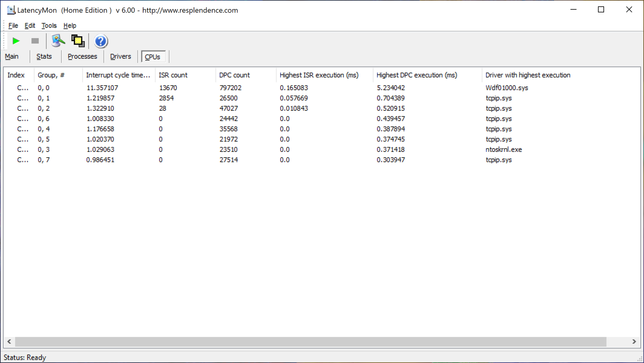Click the overlapping windows toolbar icon
The height and width of the screenshot is (363, 644).
pos(78,41)
